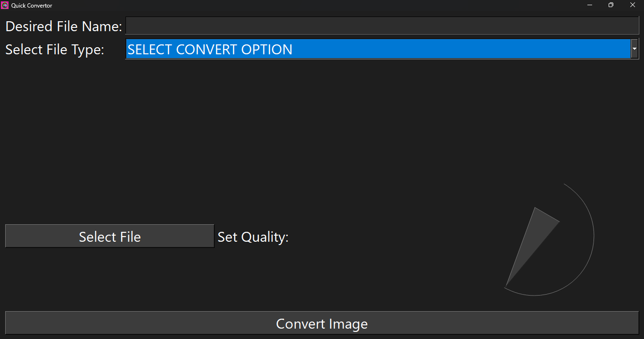Expand the file type list arrow

[635, 49]
